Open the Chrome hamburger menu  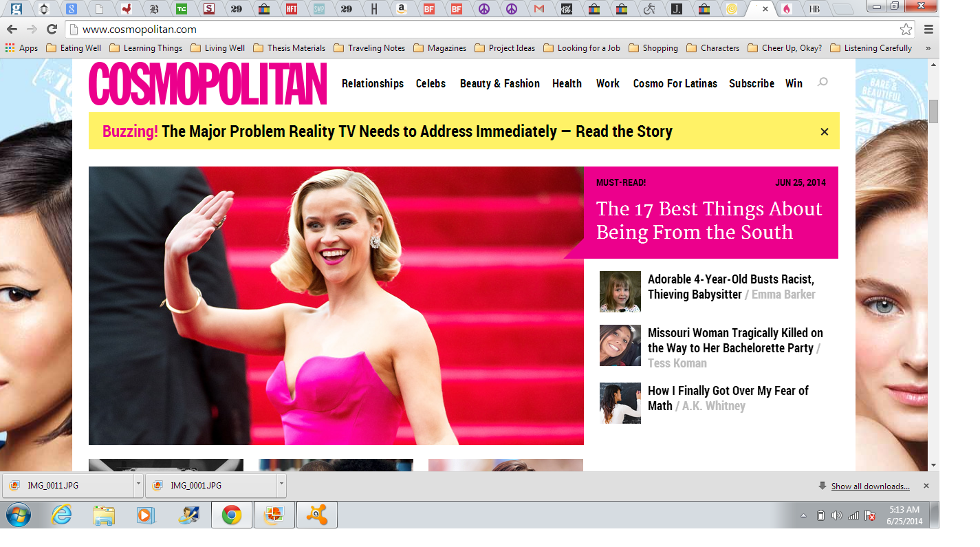click(x=928, y=29)
